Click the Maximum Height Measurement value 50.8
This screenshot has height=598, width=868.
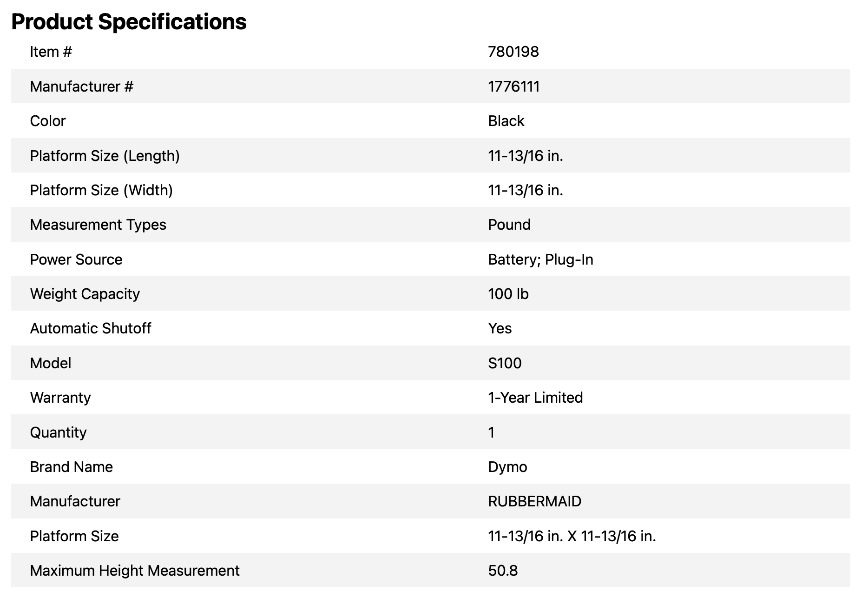503,571
